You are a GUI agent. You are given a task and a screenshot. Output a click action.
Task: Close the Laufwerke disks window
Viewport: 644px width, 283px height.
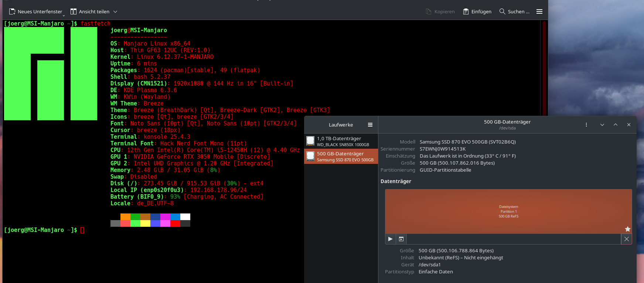(x=629, y=125)
